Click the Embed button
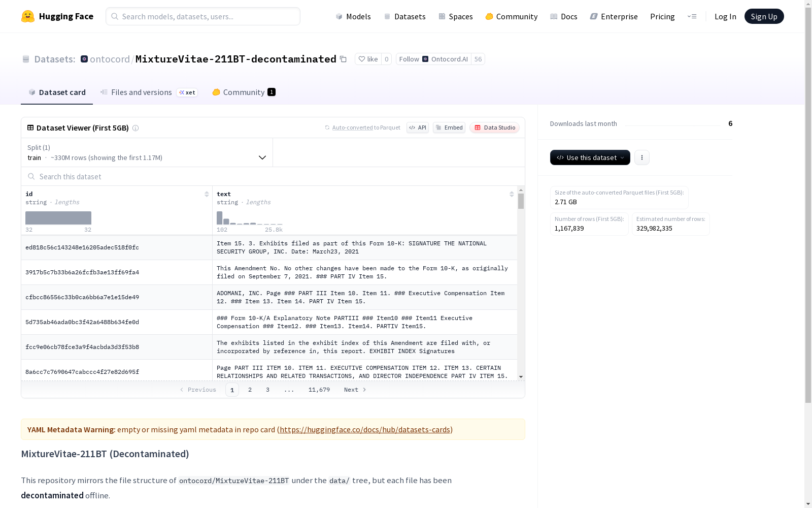This screenshot has width=812, height=508. click(x=449, y=128)
